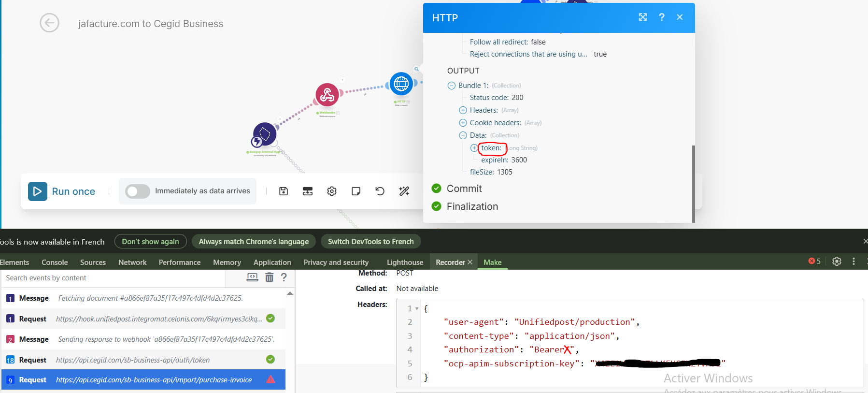Open help icon in the Make events toolbar

click(284, 277)
